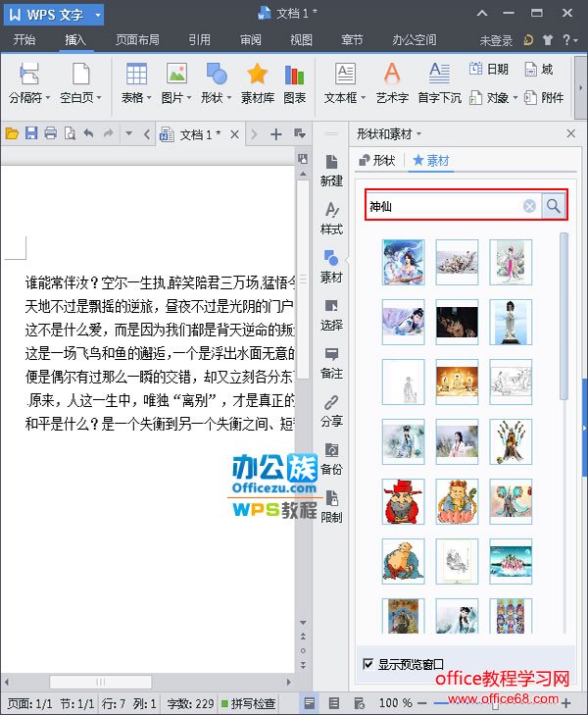This screenshot has height=715, width=588.
Task: Click the search magnifier icon in 素材 panel
Action: (554, 206)
